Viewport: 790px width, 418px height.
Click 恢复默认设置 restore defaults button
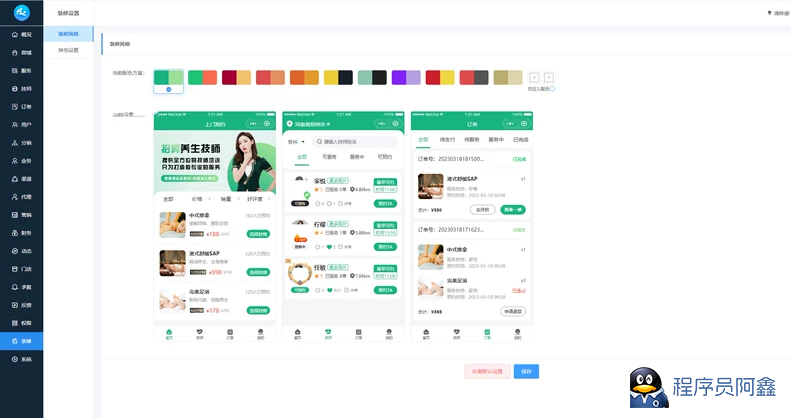click(487, 371)
